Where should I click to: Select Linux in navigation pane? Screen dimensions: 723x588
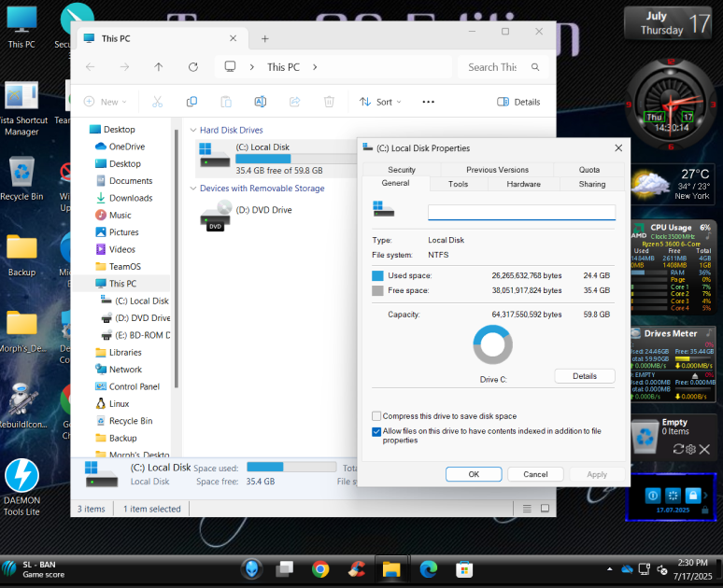tap(112, 404)
